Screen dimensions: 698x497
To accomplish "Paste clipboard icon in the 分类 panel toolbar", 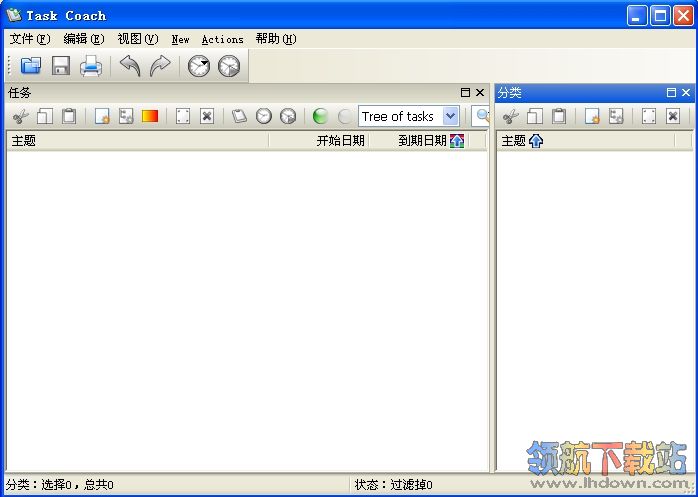I will [x=559, y=117].
